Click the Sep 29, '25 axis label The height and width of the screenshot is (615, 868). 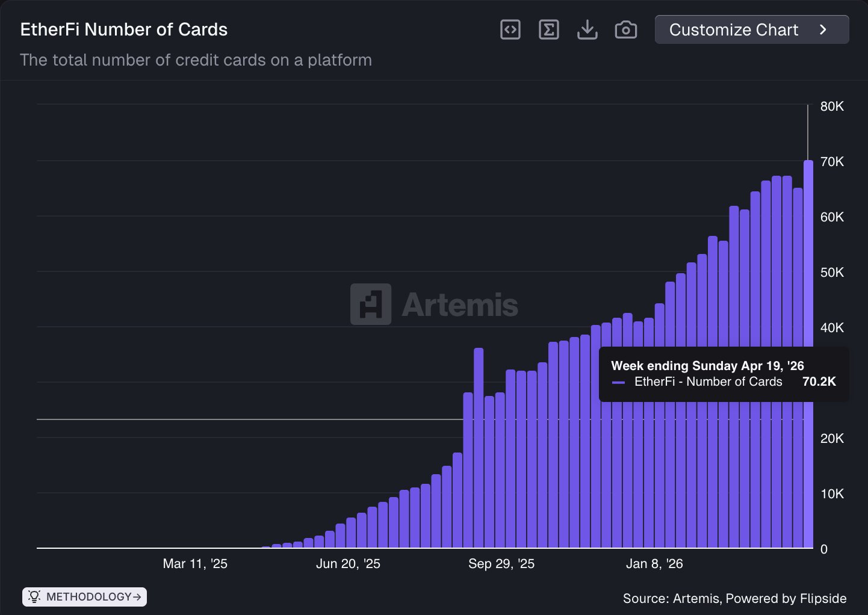coord(501,564)
